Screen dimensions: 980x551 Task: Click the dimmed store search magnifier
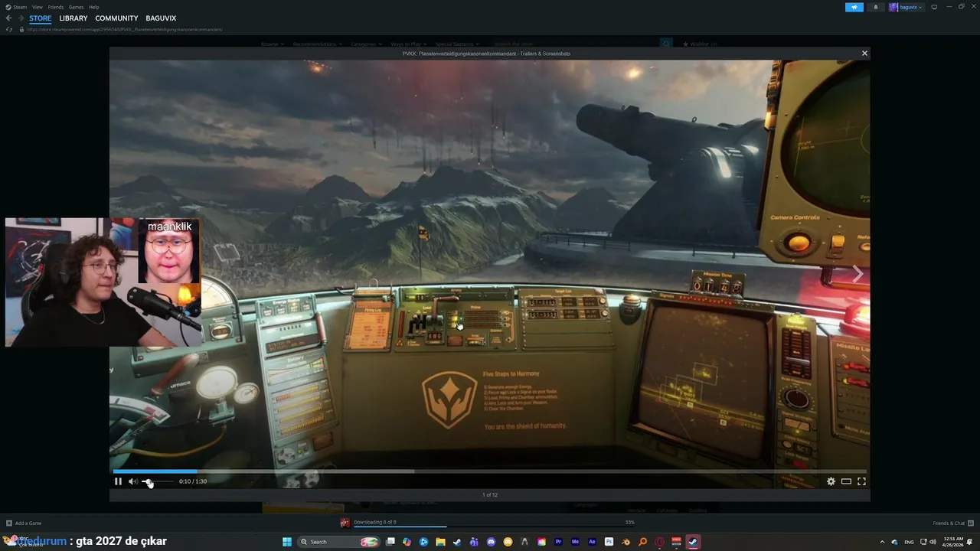pyautogui.click(x=666, y=44)
